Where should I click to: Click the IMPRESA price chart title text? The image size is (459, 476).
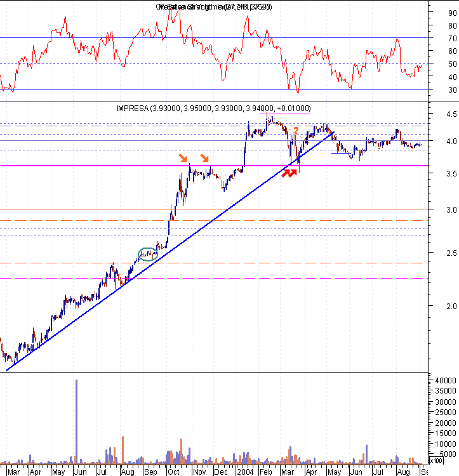pos(214,109)
